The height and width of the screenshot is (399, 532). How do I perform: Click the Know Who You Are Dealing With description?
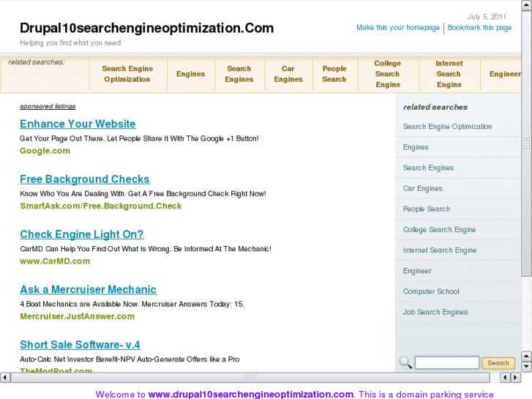point(143,194)
